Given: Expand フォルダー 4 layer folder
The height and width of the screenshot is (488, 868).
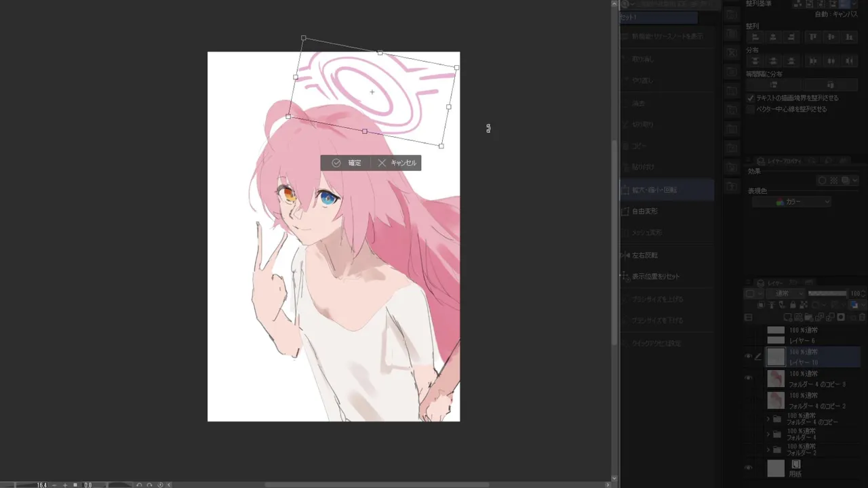Looking at the screenshot, I should pyautogui.click(x=768, y=434).
